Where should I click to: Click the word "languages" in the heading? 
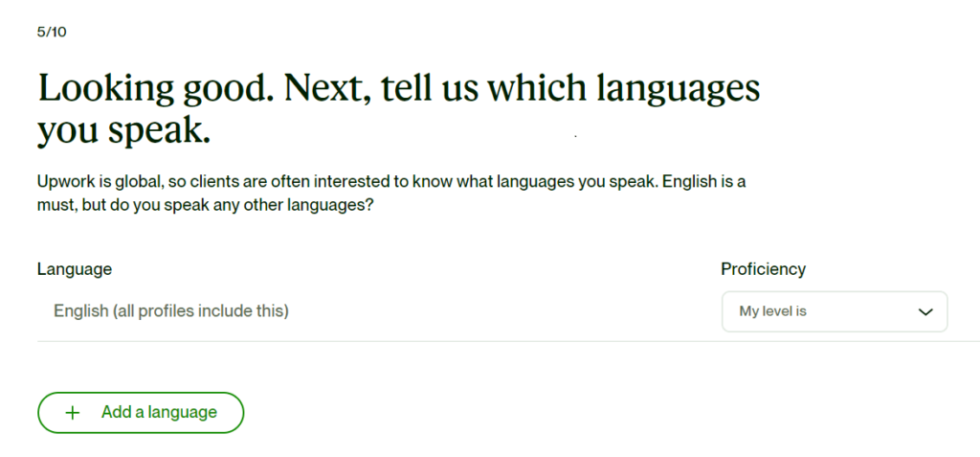click(x=678, y=89)
